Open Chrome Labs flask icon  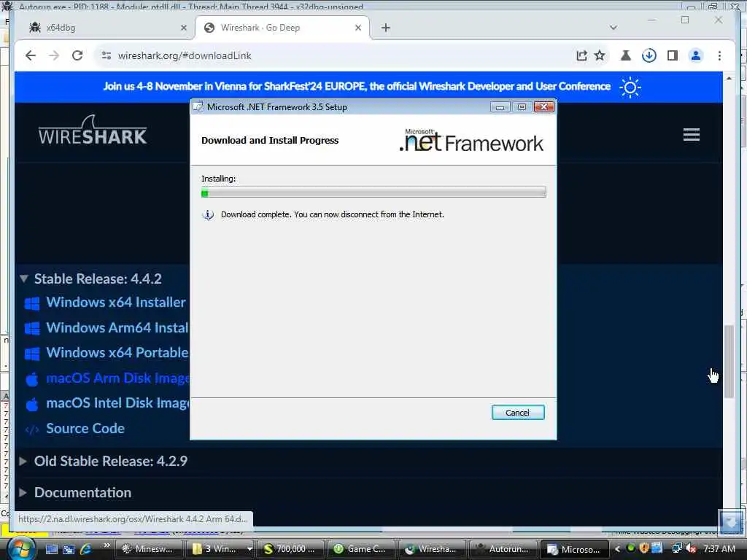click(x=625, y=55)
